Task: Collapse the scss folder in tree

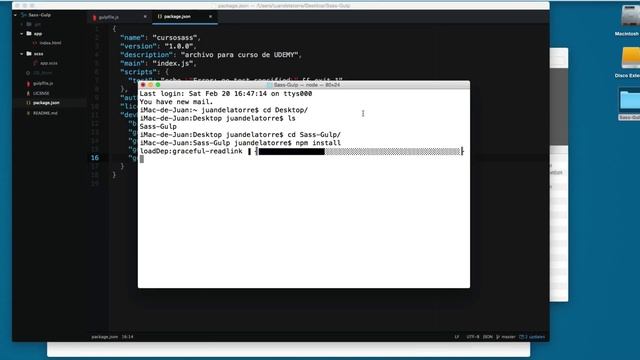Action: (x=22, y=53)
